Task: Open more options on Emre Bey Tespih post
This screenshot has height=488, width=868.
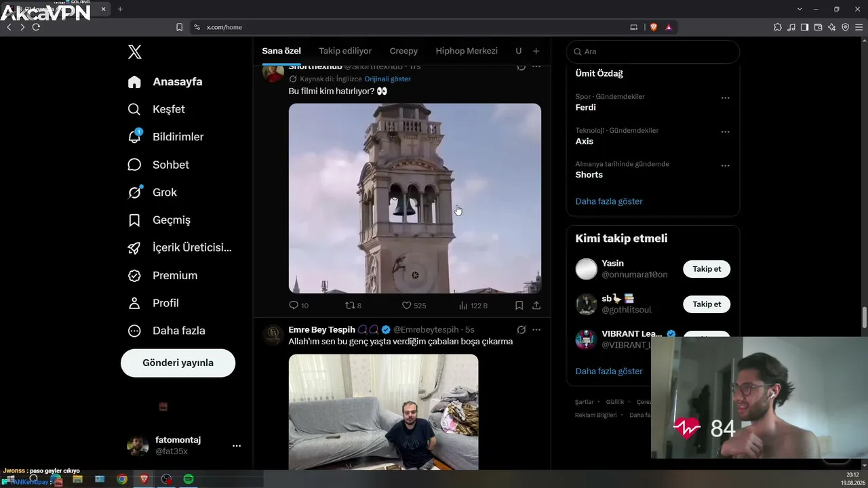Action: [536, 329]
